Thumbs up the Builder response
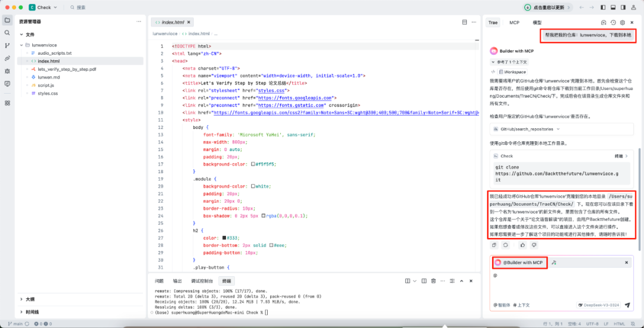This screenshot has width=644, height=328. tap(522, 245)
